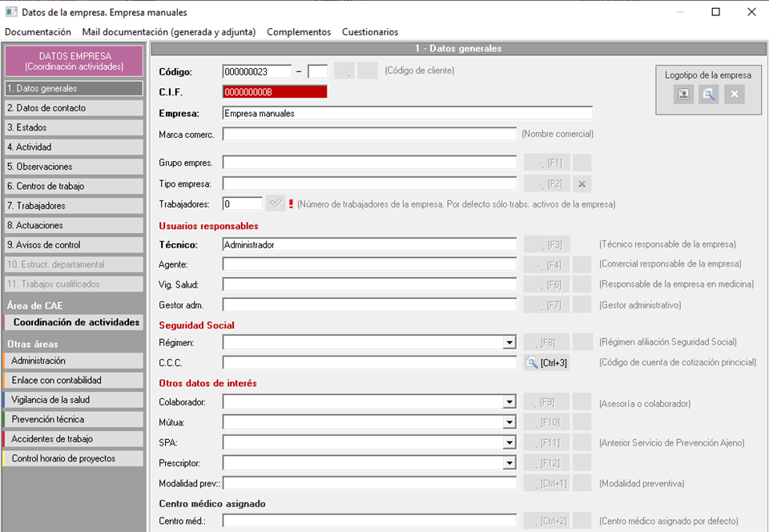This screenshot has height=532, width=769.
Task: Click the Marca comerc. text field
Action: [x=369, y=134]
